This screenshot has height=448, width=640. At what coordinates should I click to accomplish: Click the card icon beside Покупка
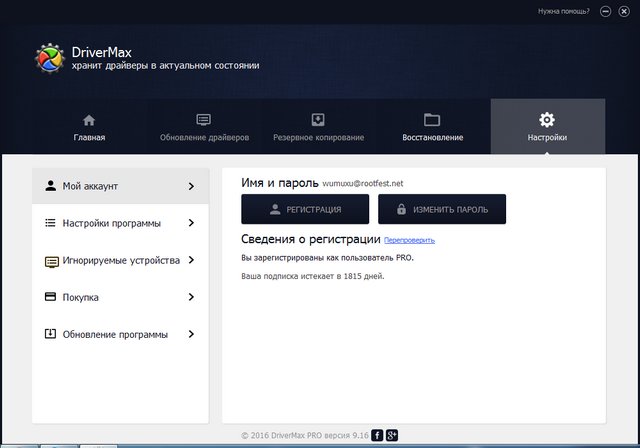[x=51, y=297]
